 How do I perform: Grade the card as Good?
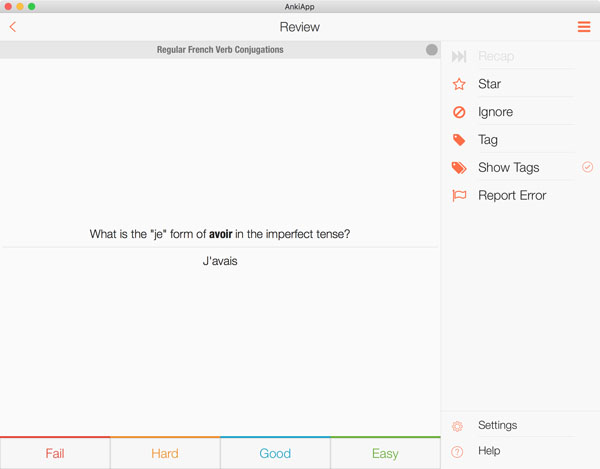[x=275, y=453]
